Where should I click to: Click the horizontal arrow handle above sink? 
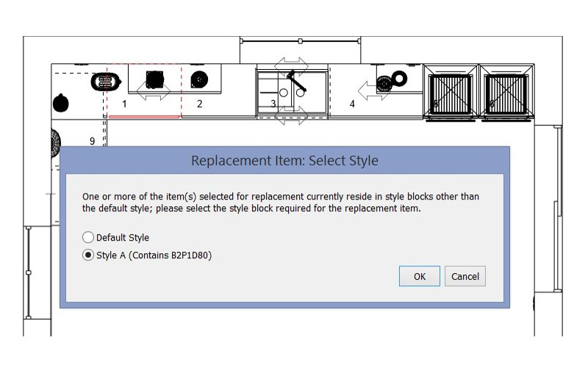tap(291, 66)
